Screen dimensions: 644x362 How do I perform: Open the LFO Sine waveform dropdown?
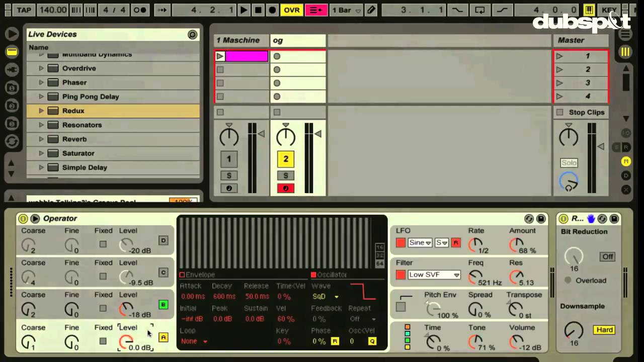coord(420,243)
